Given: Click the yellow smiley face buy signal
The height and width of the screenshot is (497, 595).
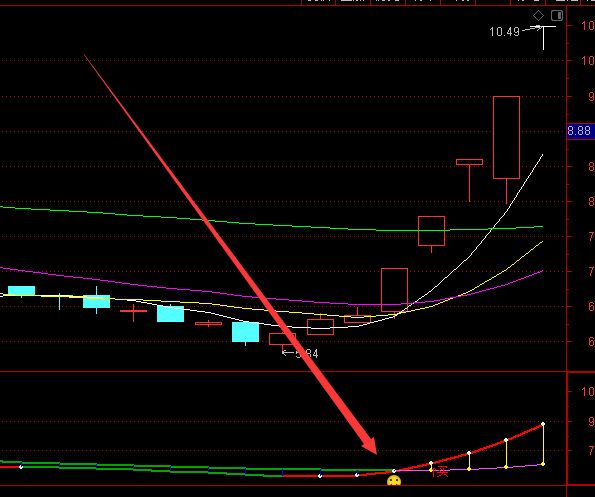Looking at the screenshot, I should pos(394,481).
